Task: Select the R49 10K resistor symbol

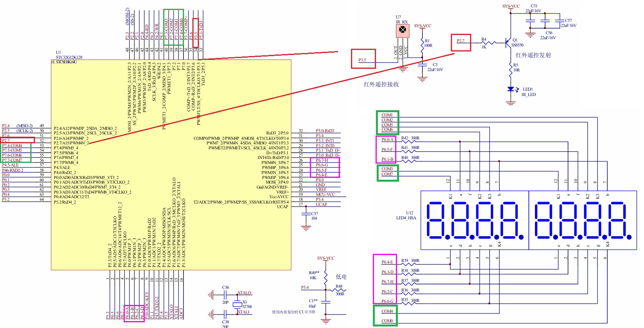Action: [326, 275]
